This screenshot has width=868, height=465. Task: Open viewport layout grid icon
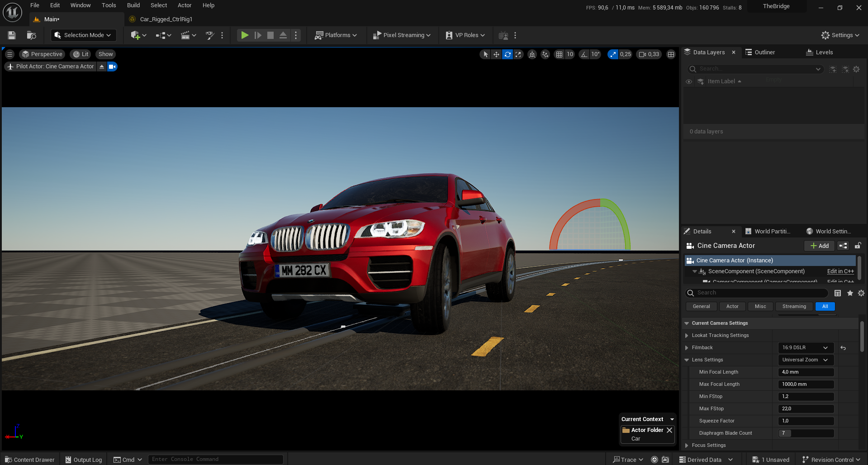click(671, 54)
